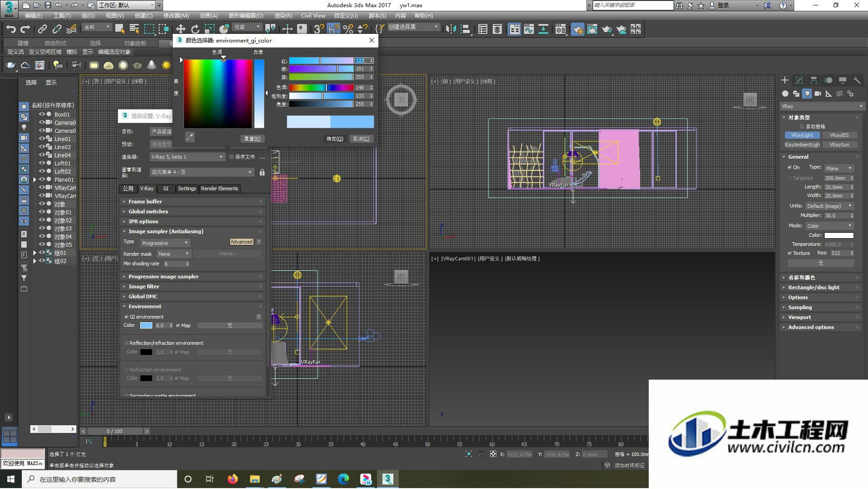Click the lock icon beside view to render

pyautogui.click(x=262, y=172)
